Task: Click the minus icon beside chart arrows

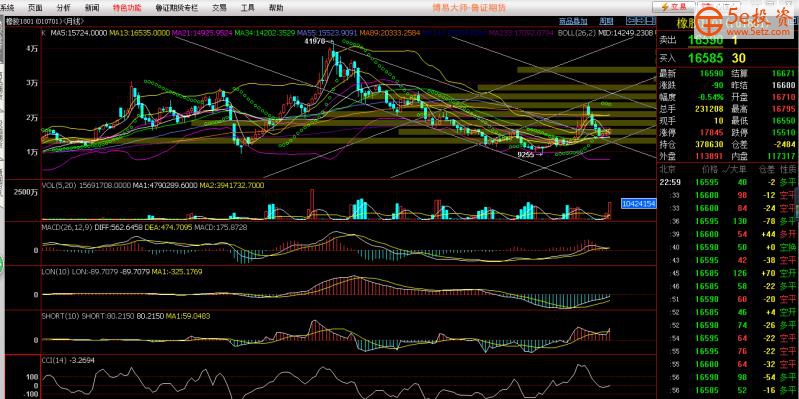Action: click(649, 20)
